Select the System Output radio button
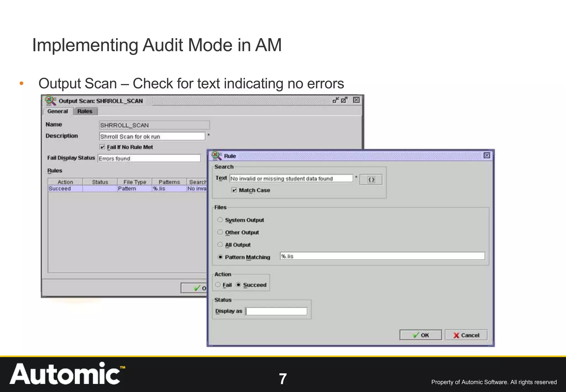 220,220
